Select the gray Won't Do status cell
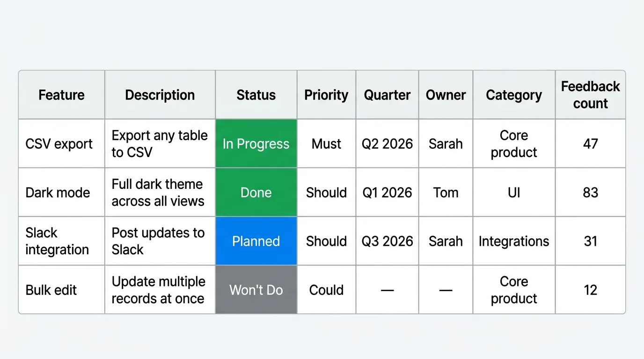The image size is (644, 359). tap(256, 290)
